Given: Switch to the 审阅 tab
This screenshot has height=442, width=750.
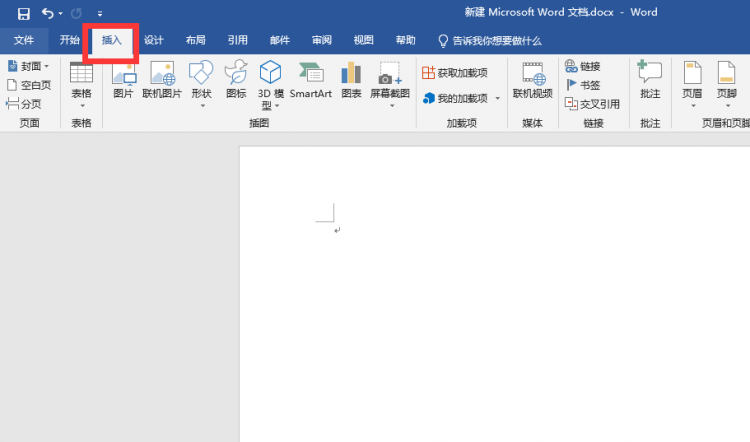Looking at the screenshot, I should click(322, 40).
